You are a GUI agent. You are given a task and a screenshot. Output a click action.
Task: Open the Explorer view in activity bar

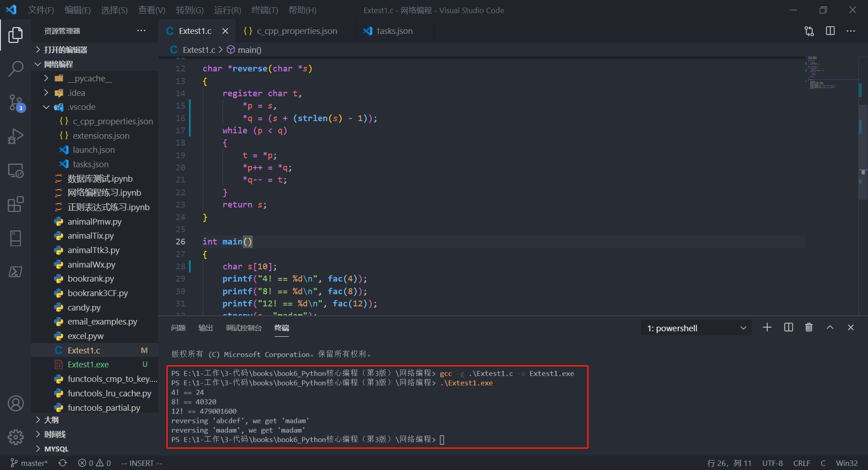15,35
